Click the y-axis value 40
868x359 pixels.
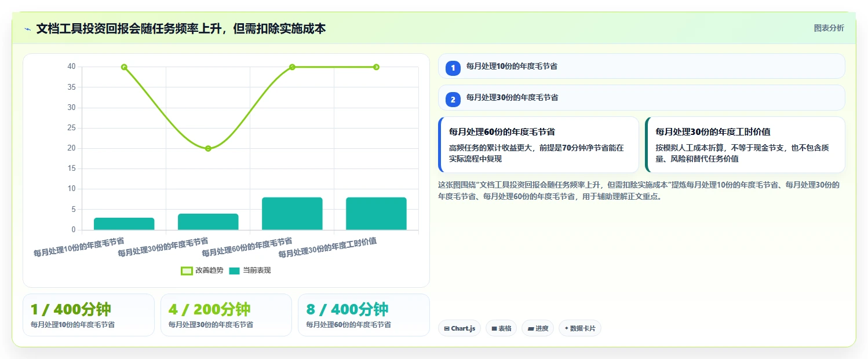point(71,67)
